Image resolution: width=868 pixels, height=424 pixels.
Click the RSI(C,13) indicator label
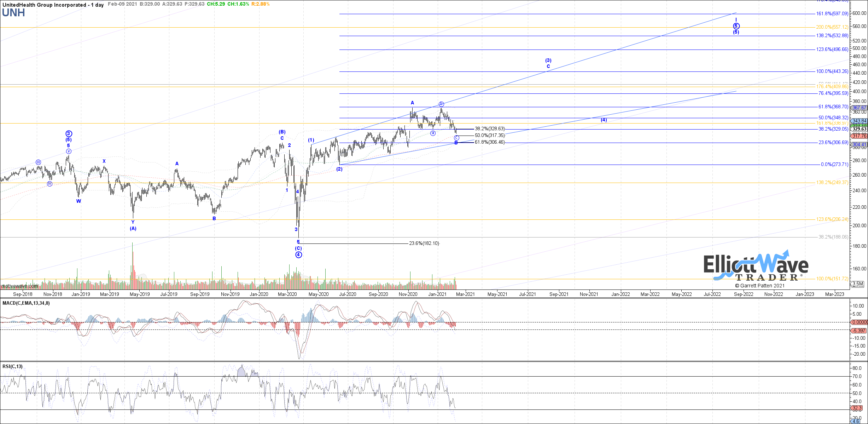[x=12, y=366]
